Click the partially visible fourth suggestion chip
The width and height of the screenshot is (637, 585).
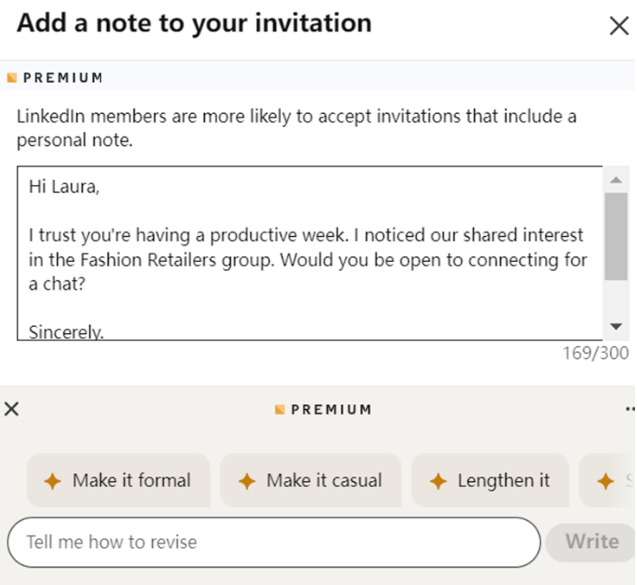pyautogui.click(x=608, y=481)
